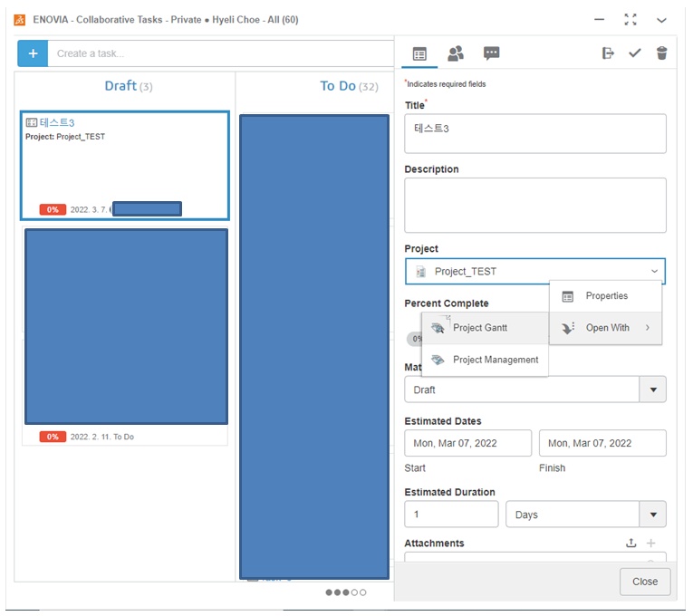This screenshot has width=693, height=616.
Task: Minimize the Collaborative Tasks widget
Action: 599,19
